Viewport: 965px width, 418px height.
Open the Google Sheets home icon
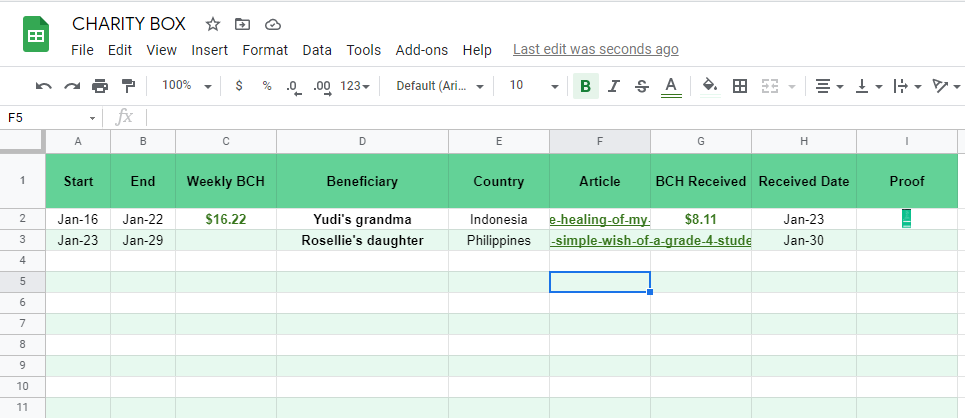(36, 34)
